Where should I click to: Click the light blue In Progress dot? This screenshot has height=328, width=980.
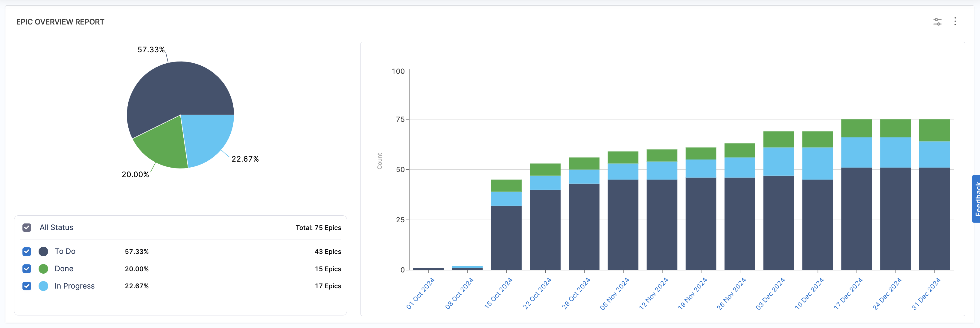pos(43,286)
